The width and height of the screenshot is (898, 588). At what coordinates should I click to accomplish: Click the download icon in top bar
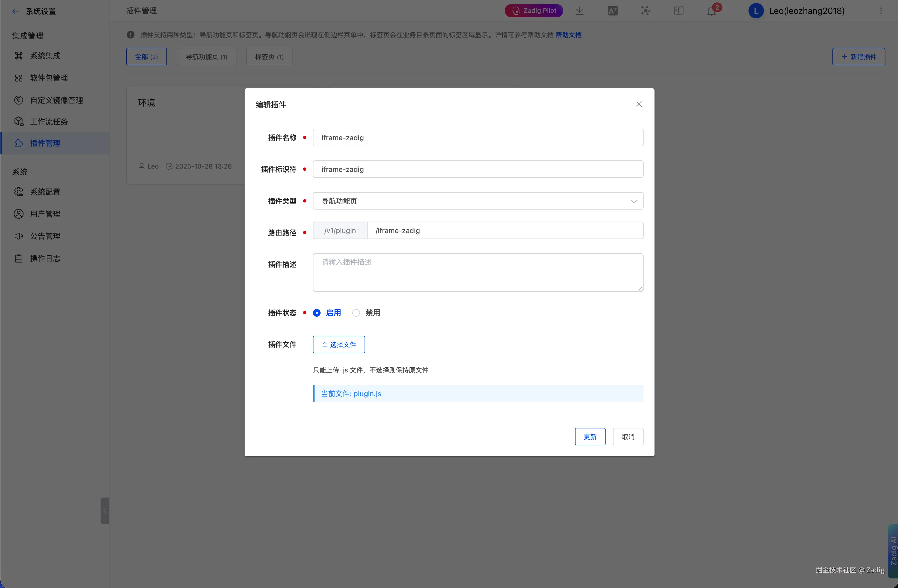(x=580, y=11)
